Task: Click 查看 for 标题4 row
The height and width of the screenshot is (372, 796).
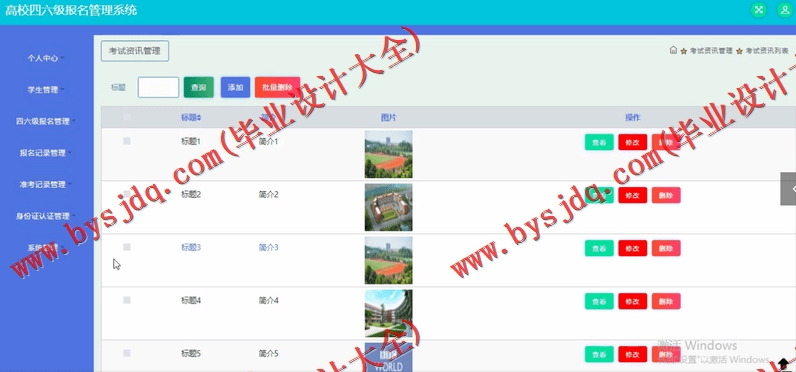Action: coord(600,301)
